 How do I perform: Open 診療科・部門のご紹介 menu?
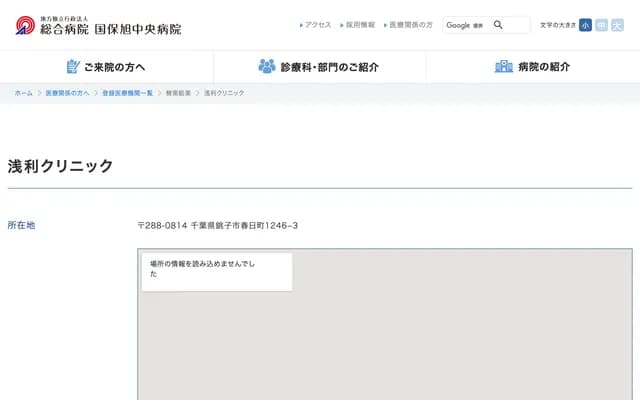coord(320,67)
